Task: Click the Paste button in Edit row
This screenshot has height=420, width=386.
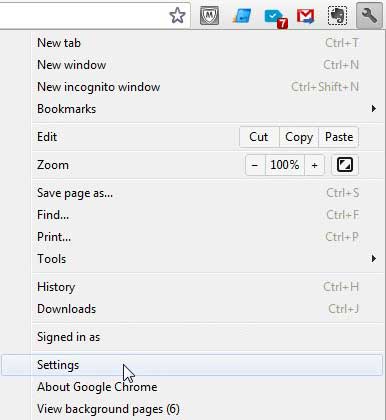Action: pyautogui.click(x=339, y=137)
